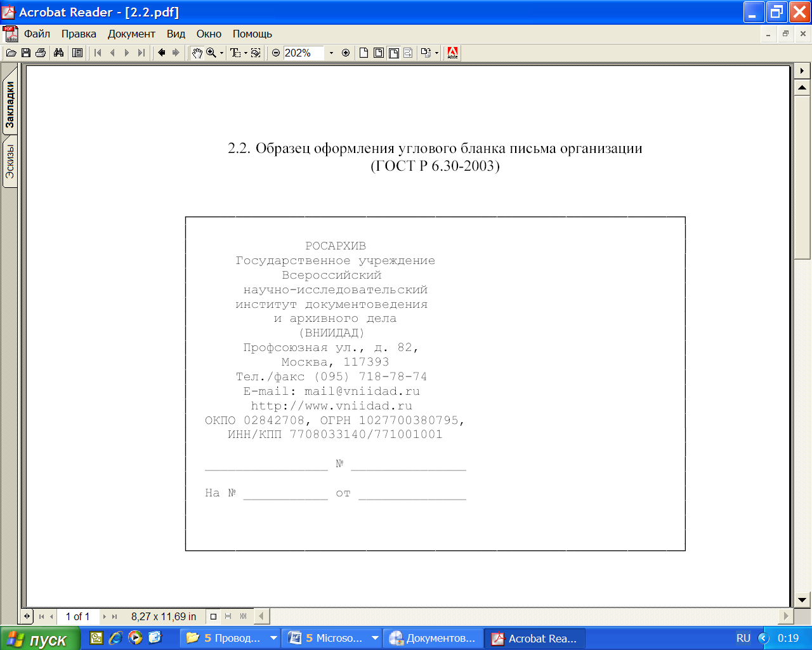The width and height of the screenshot is (812, 650).
Task: Click the Reflow page icon
Action: click(408, 53)
